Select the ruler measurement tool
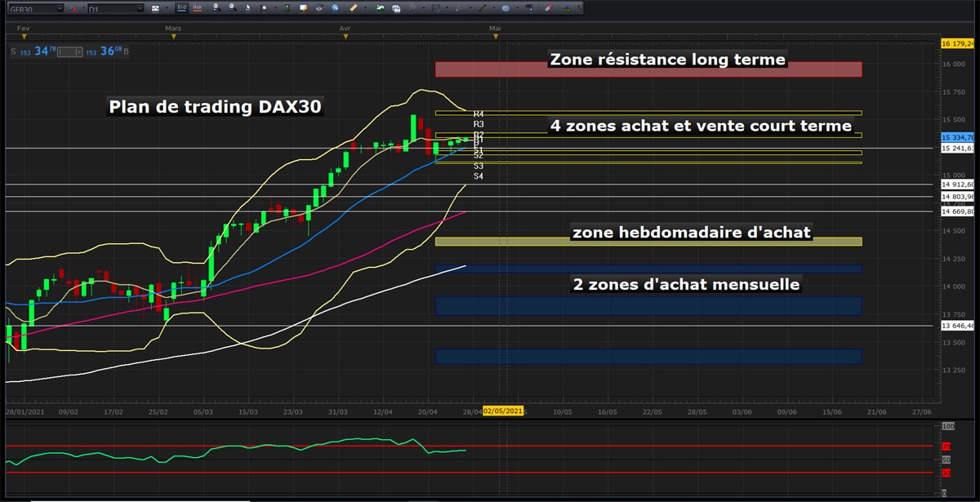This screenshot has width=980, height=502. pos(354,8)
